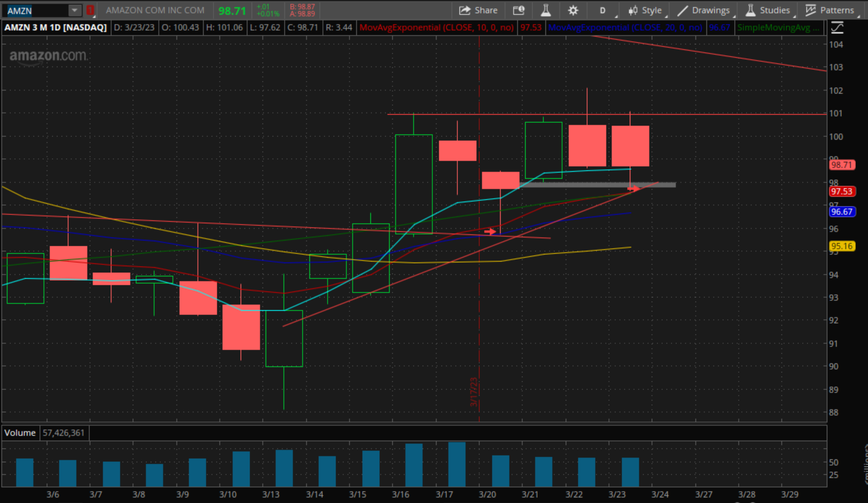The width and height of the screenshot is (868, 503).
Task: Select the MovAvgExponential (CLOSE, 10) study label
Action: pyautogui.click(x=437, y=28)
